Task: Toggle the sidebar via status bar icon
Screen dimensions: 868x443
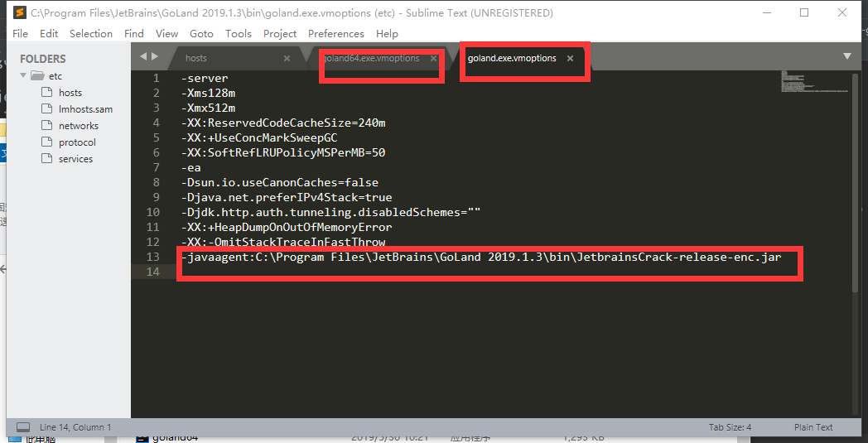Action: coord(22,427)
